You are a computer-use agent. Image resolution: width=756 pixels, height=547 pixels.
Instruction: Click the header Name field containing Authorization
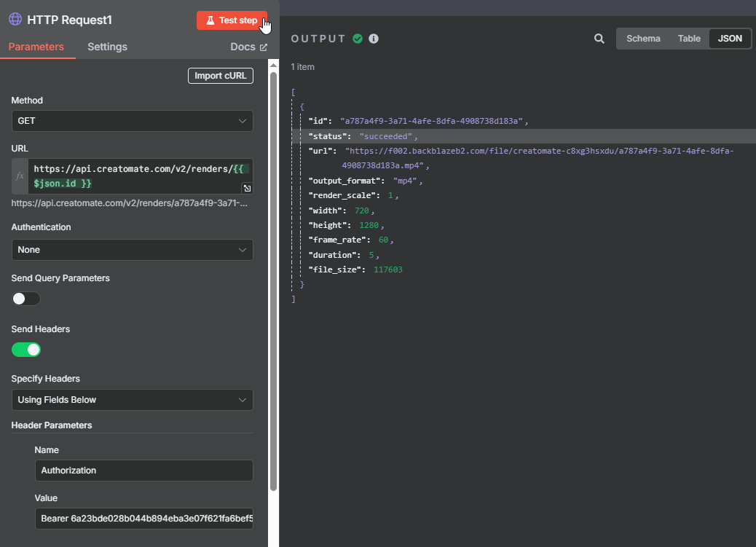[x=143, y=471]
